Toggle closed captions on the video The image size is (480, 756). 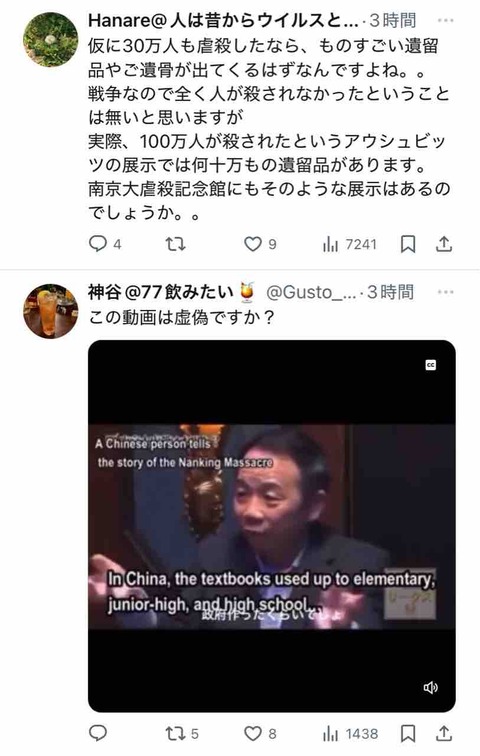pyautogui.click(x=431, y=365)
